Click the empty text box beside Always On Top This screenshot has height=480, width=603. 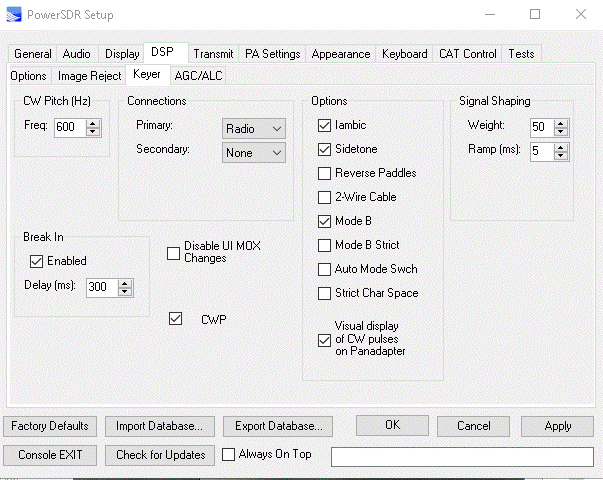pos(462,457)
